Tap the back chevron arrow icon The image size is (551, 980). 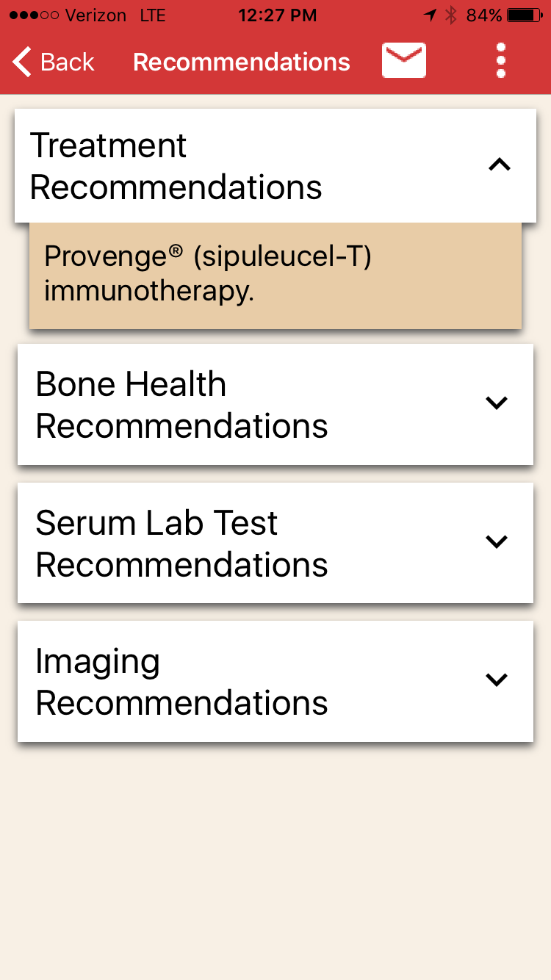click(22, 62)
